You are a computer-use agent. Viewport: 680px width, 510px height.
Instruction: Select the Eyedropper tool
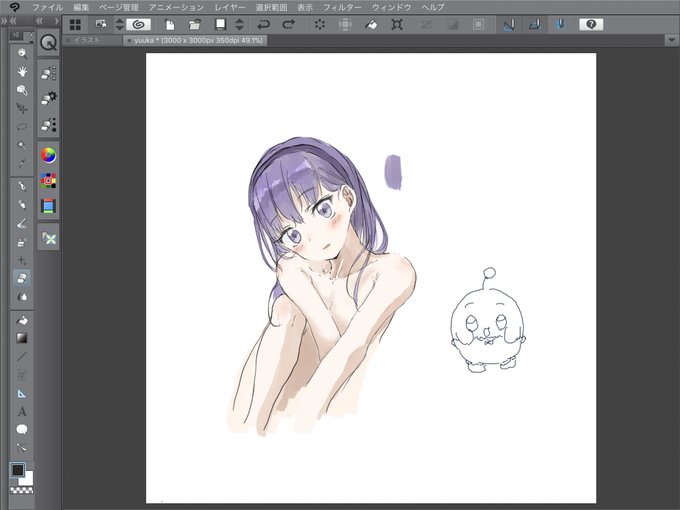[x=22, y=163]
